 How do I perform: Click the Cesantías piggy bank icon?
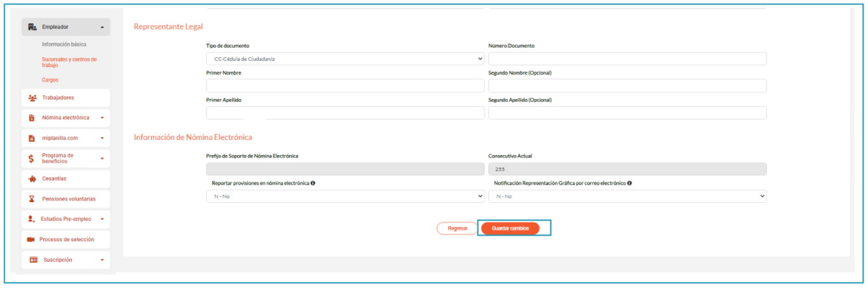[x=32, y=179]
